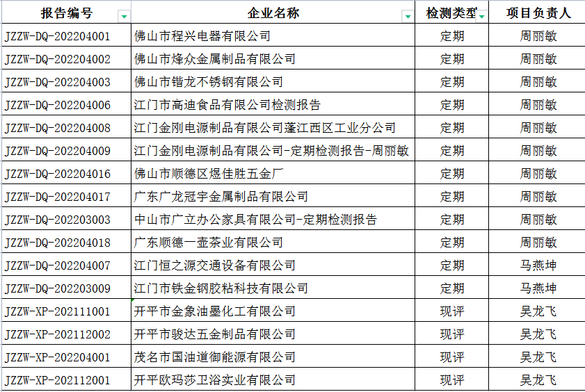Viewport: 585px width, 392px height.
Task: Select the cell 开平市金象油墨化工有限公司
Action: pyautogui.click(x=215, y=311)
